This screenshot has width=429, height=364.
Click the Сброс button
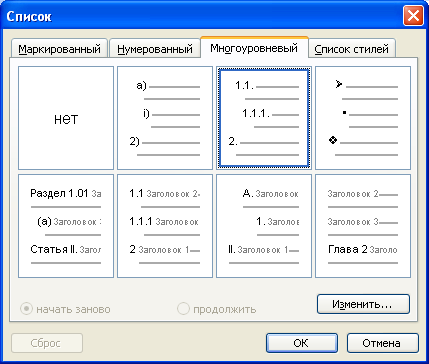tap(47, 343)
